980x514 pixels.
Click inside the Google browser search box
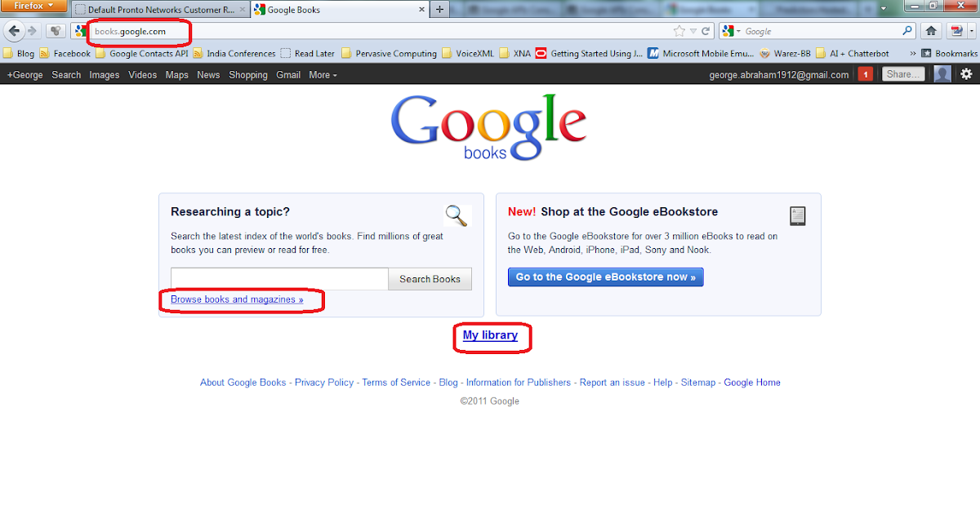[821, 31]
